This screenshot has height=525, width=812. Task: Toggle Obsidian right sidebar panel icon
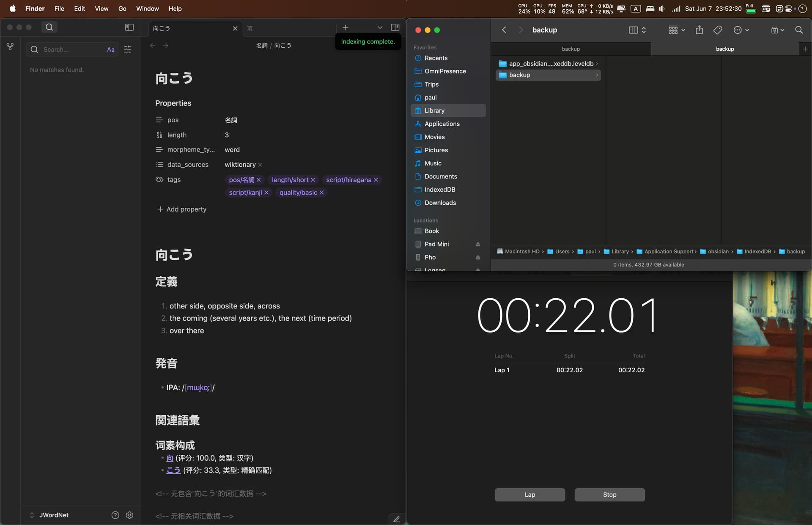395,27
